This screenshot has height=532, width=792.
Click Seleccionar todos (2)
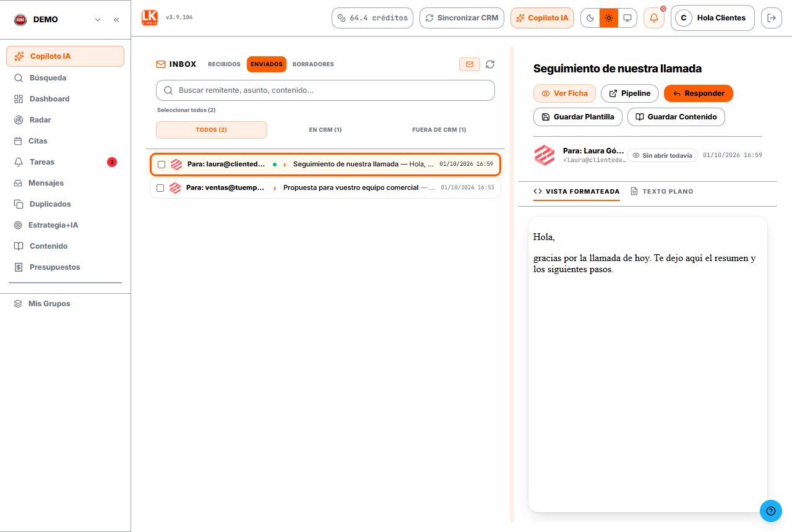click(x=186, y=110)
